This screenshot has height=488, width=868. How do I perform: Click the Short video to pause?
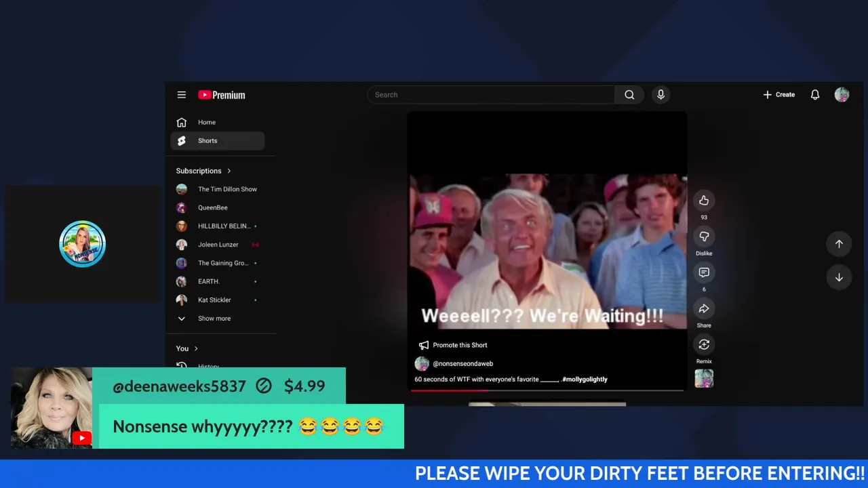point(547,251)
